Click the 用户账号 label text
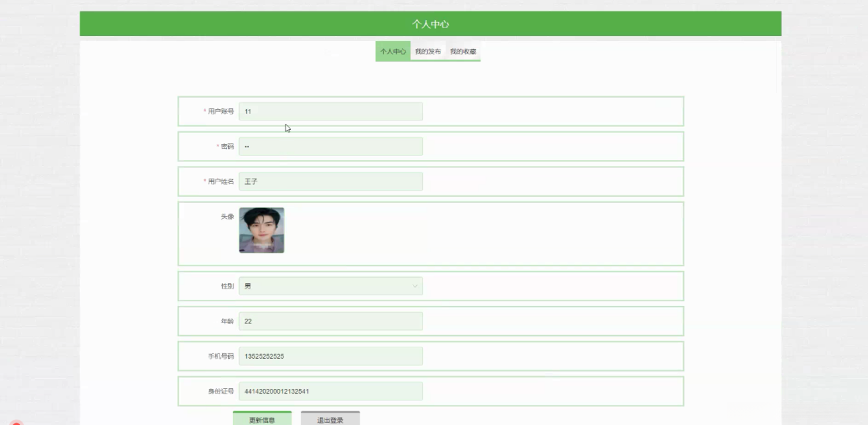The image size is (868, 425). [x=221, y=111]
